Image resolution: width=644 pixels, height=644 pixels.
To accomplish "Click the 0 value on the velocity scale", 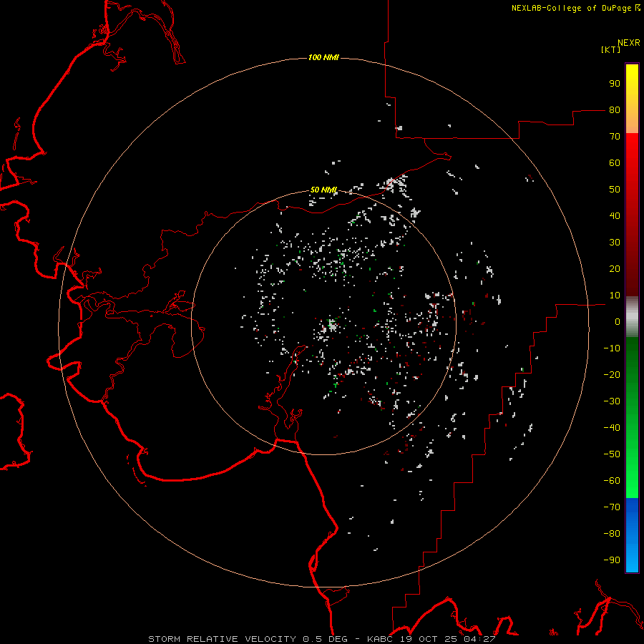I will [618, 321].
